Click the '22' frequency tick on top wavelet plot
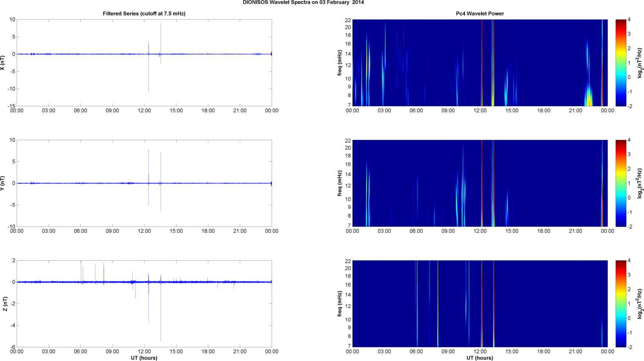 [348, 20]
